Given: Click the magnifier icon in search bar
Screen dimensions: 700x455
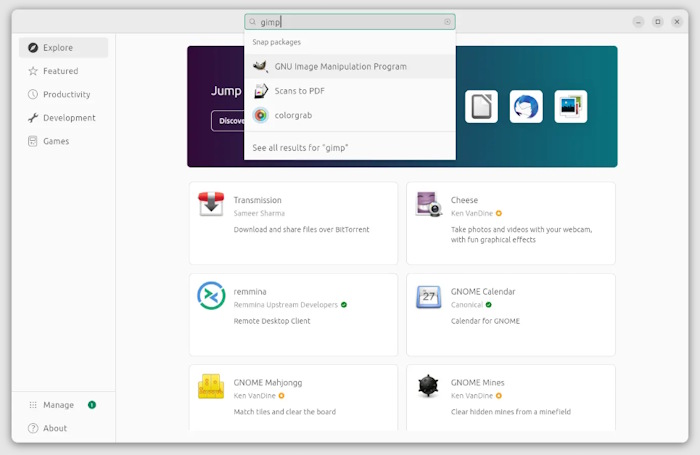Looking at the screenshot, I should (253, 22).
